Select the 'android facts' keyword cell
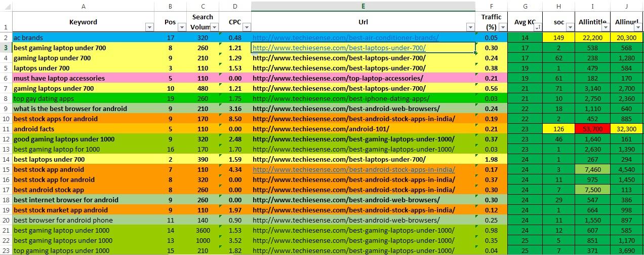 point(33,129)
